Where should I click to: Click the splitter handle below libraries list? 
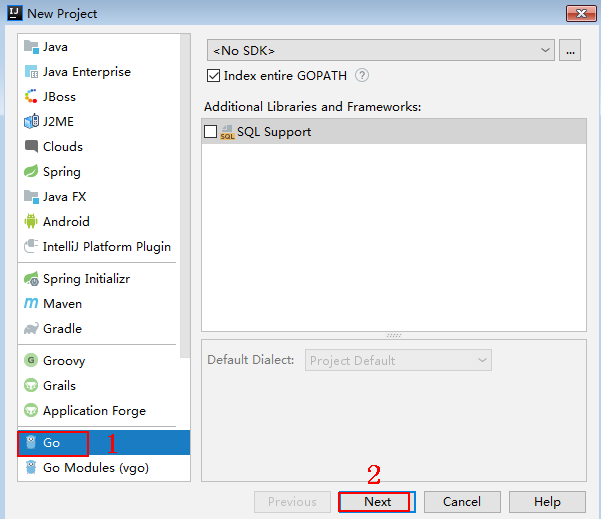coord(394,335)
